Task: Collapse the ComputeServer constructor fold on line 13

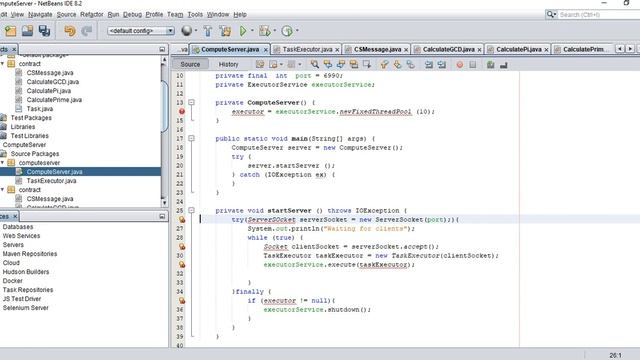Action: coord(191,102)
